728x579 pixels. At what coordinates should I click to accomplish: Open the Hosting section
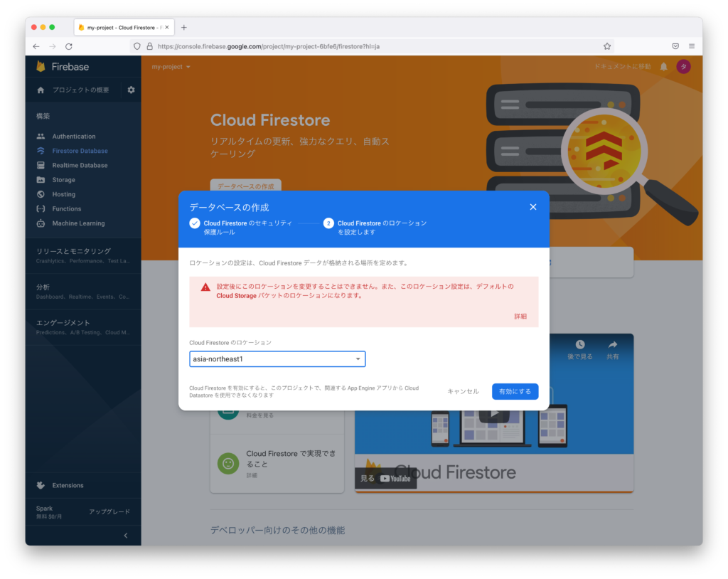pos(63,193)
